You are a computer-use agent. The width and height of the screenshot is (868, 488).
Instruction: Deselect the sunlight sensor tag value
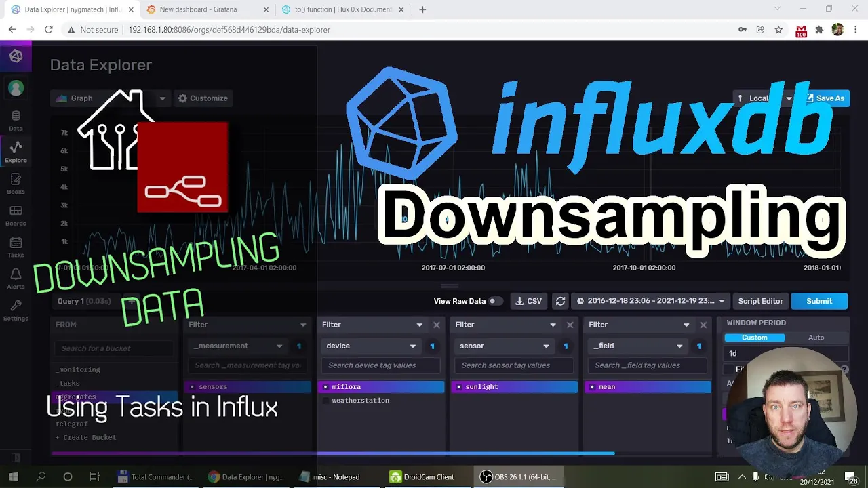click(514, 386)
